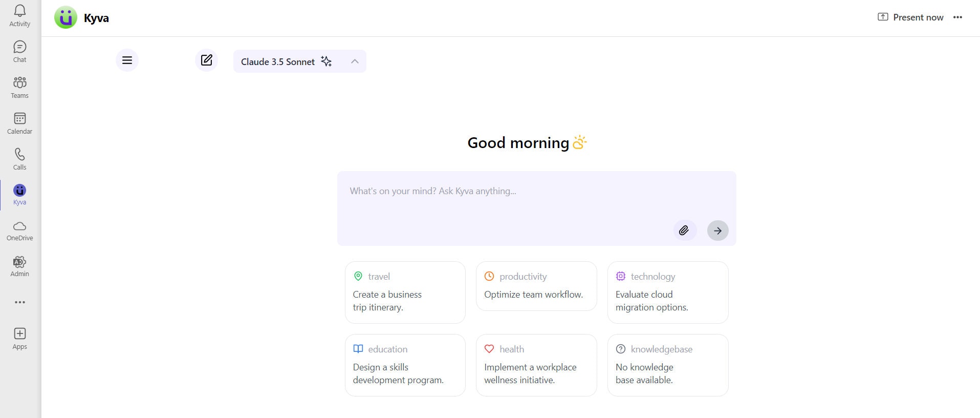Go to Teams in sidebar
The image size is (980, 418).
19,88
